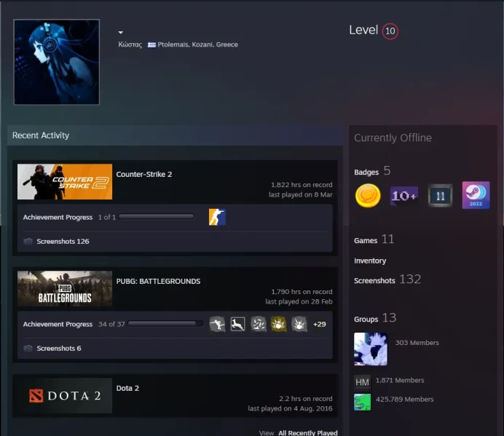View the first PUBG achievement icon, running figure
Screen dimensions: 504x436
pos(217,324)
